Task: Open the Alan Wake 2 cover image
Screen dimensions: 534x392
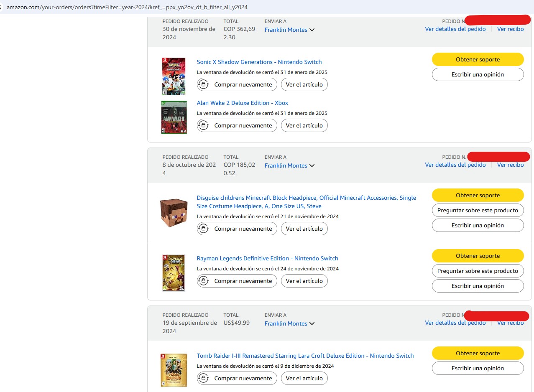Action: pyautogui.click(x=174, y=117)
